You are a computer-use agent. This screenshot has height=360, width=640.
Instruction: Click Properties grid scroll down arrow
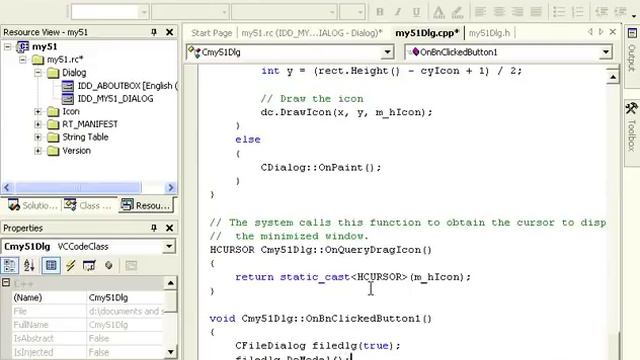tap(171, 352)
